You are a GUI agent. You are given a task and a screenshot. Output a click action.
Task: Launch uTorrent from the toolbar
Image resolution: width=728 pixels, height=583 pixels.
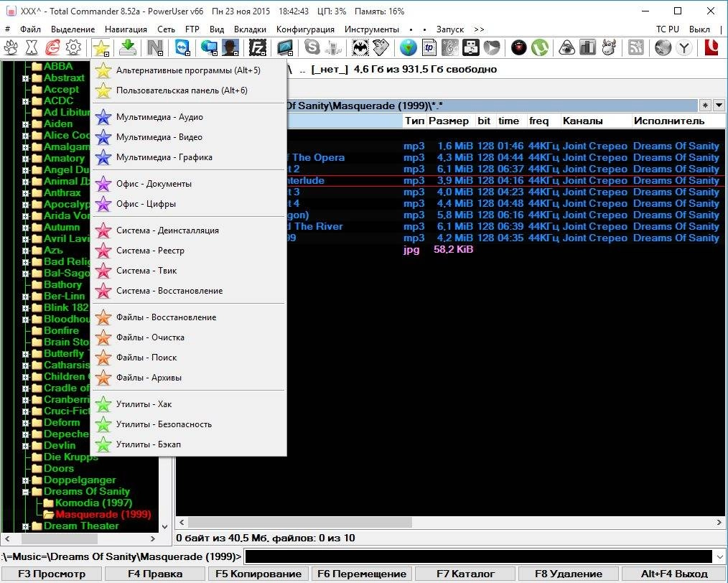point(539,47)
